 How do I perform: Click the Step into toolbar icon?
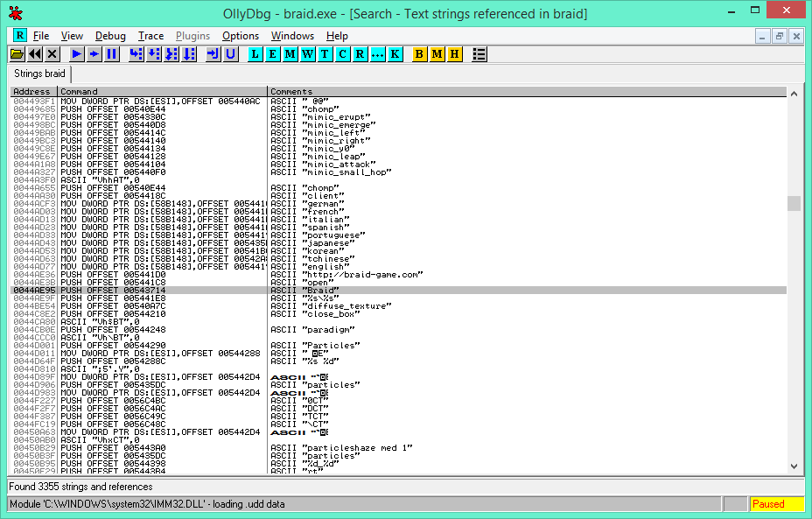pos(136,54)
